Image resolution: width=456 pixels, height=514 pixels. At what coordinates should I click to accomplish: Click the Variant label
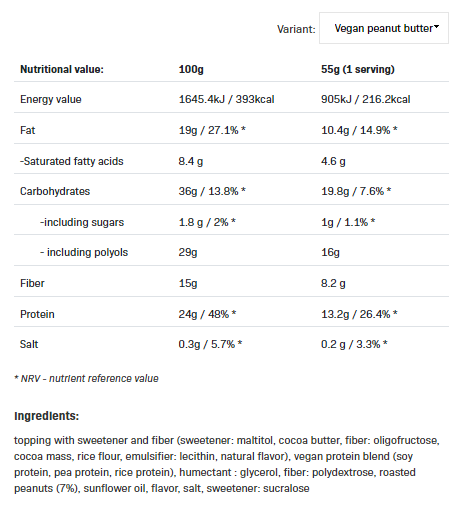point(296,29)
